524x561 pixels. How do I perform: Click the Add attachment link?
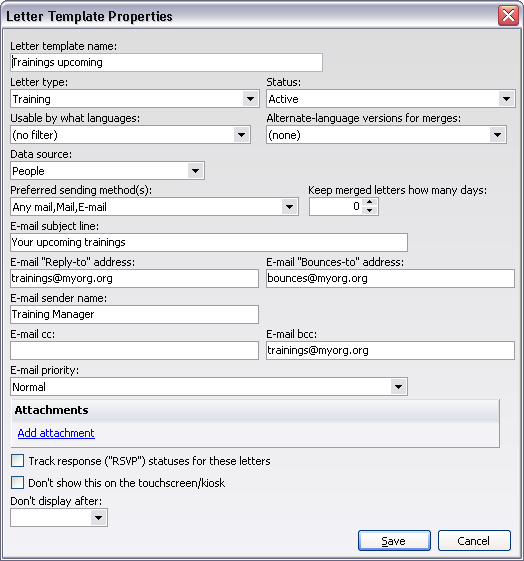(x=56, y=433)
